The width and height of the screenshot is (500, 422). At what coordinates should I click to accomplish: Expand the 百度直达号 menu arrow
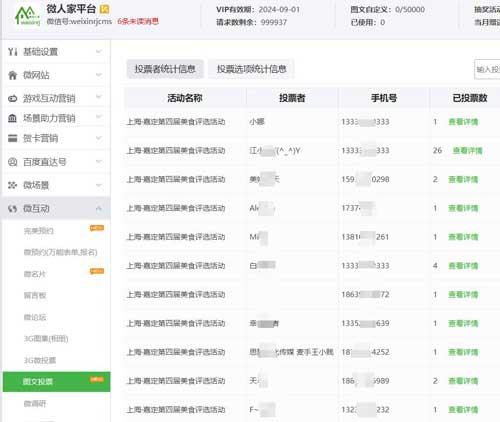pos(99,162)
